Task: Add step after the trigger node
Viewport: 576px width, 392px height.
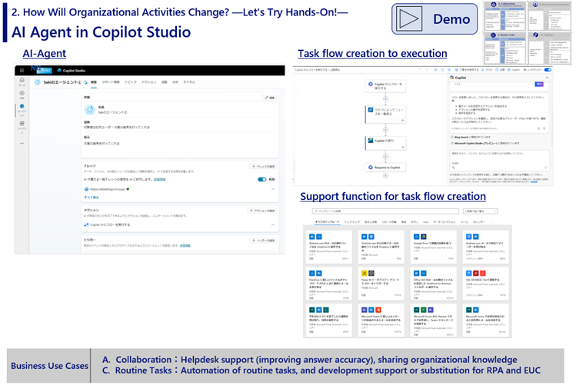Action: 385,99
